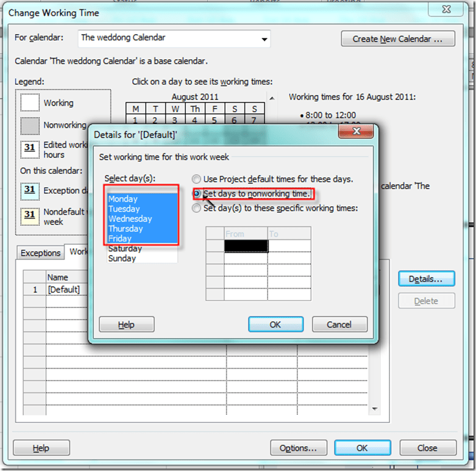Open the 'For calendar' dropdown

click(264, 38)
